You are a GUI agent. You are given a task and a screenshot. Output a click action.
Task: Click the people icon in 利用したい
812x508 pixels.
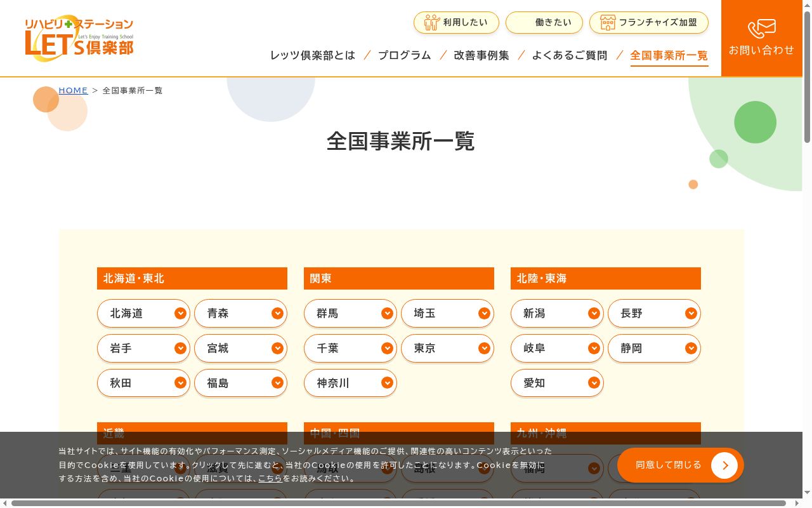tap(432, 22)
